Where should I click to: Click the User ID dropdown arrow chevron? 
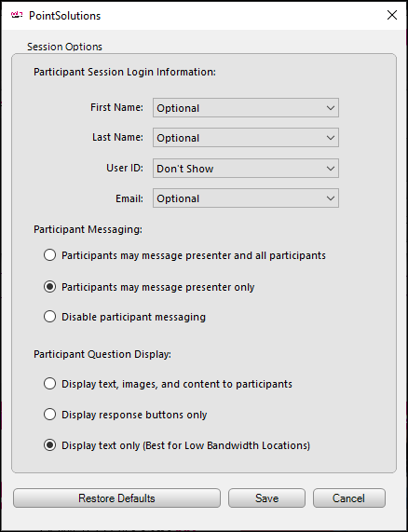click(331, 169)
